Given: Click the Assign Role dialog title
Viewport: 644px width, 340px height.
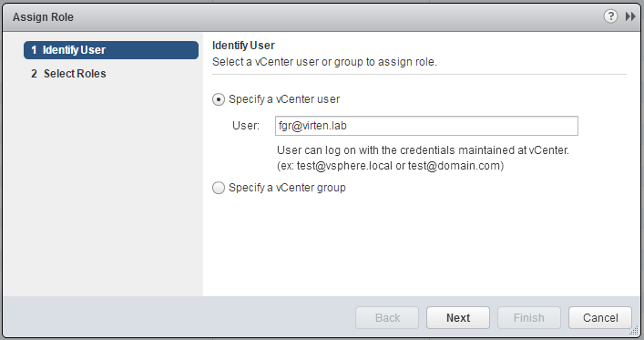Looking at the screenshot, I should point(43,17).
